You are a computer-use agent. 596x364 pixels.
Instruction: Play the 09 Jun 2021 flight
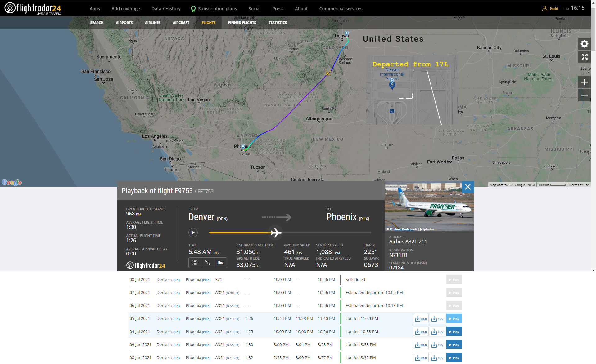454,345
